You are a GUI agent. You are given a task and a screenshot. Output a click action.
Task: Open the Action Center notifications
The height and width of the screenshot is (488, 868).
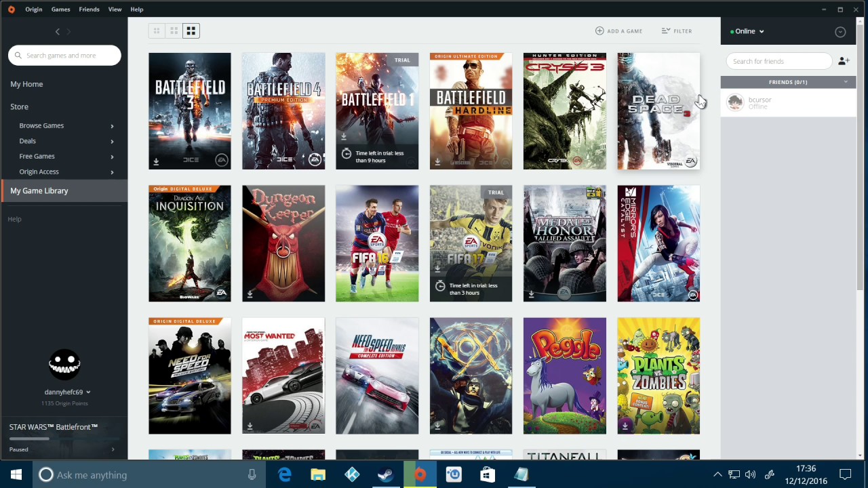tap(845, 474)
